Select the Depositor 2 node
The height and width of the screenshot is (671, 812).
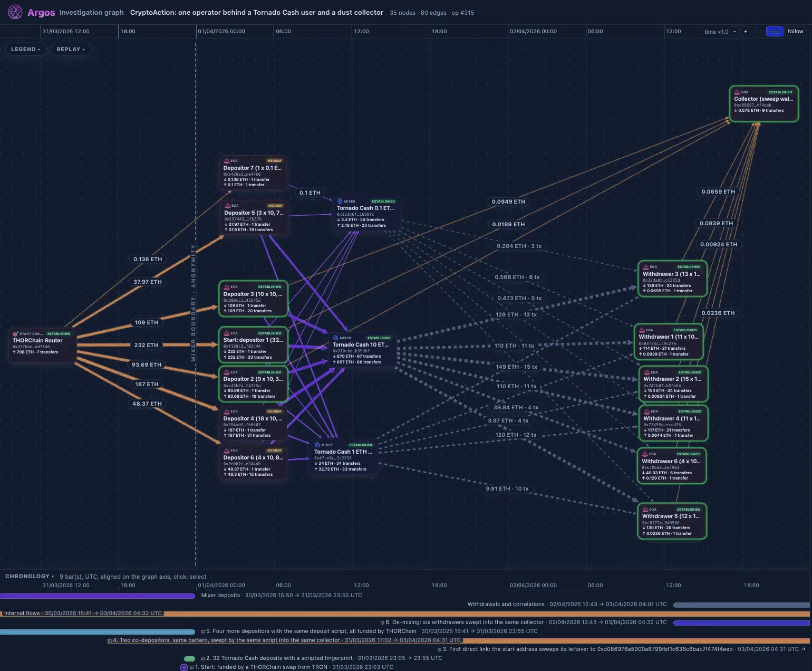click(x=253, y=384)
